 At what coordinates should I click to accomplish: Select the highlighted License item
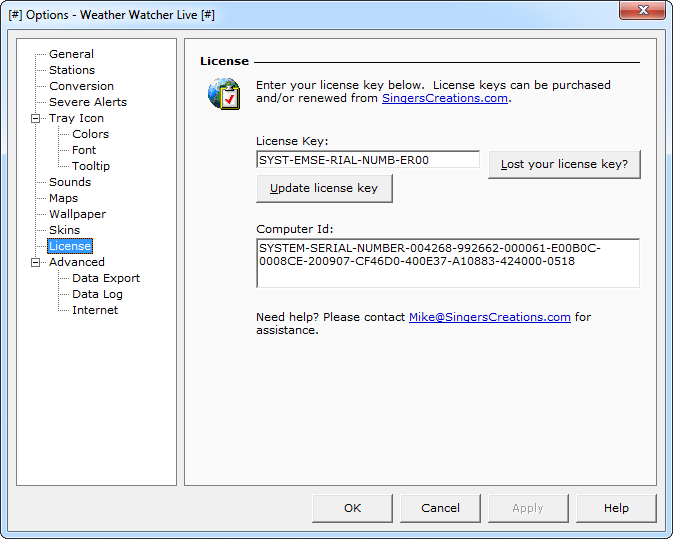tap(70, 246)
